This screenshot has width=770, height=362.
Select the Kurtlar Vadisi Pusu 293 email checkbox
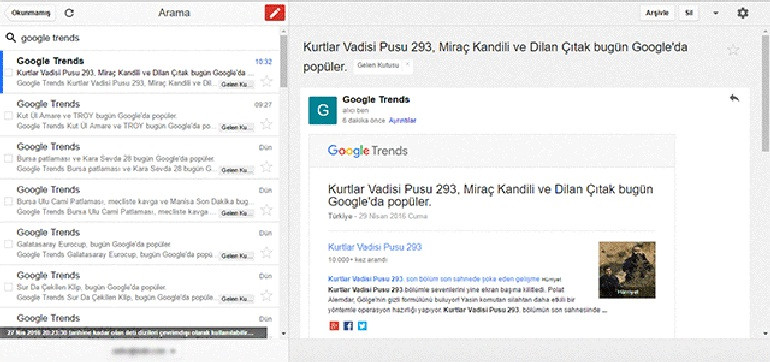8,72
